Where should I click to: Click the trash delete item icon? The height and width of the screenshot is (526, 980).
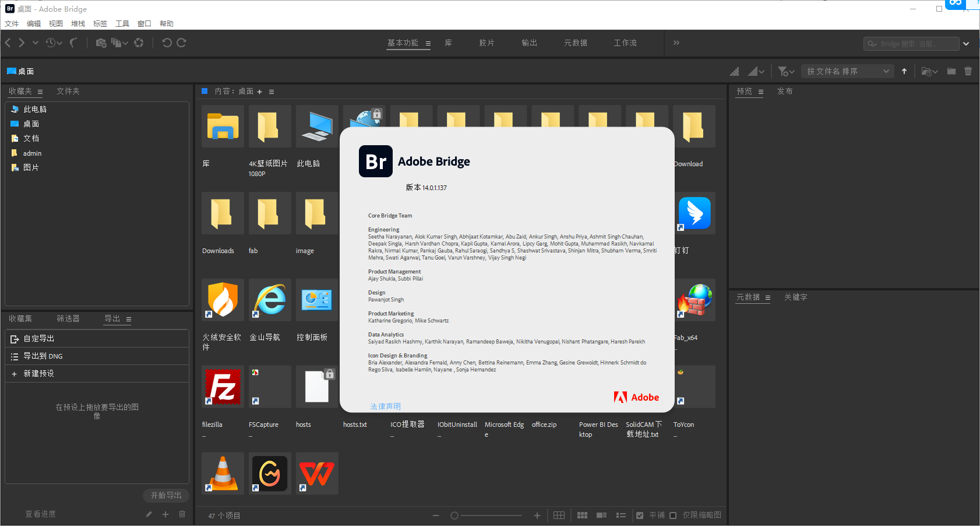click(x=968, y=71)
